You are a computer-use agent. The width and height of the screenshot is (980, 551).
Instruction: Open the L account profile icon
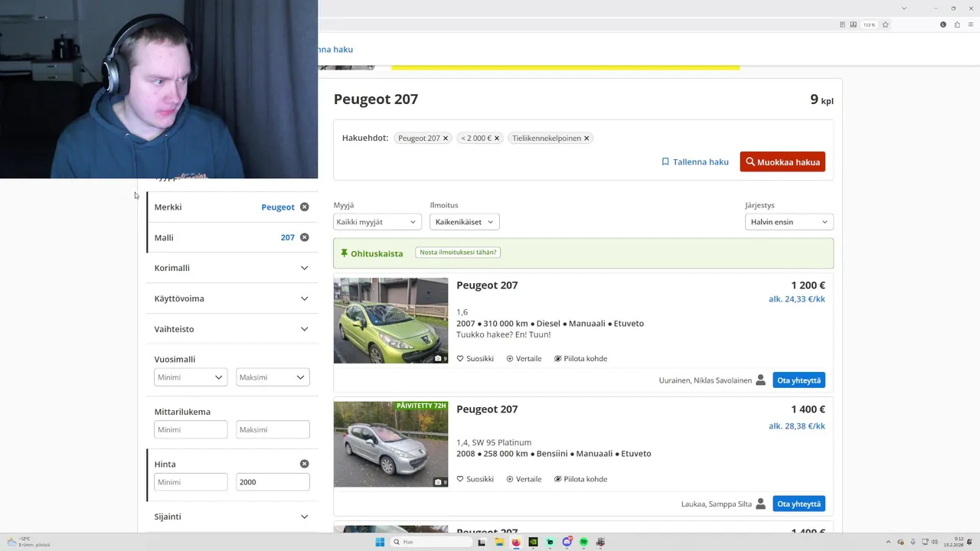point(943,24)
